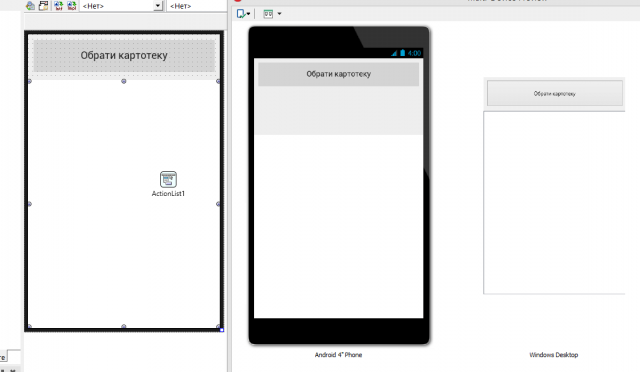This screenshot has height=372, width=640.
Task: Click the first blue-green arrow toolbar icon
Action: coord(58,6)
